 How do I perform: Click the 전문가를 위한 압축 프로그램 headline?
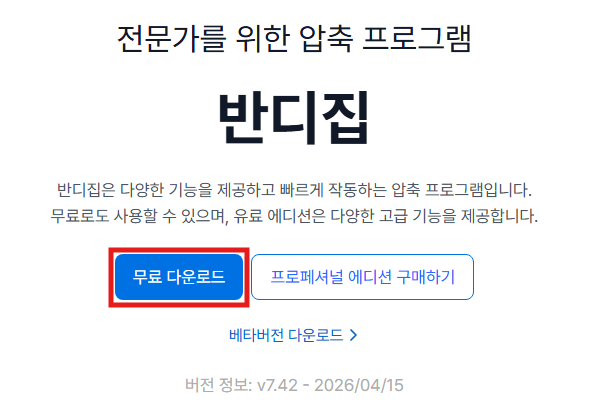pyautogui.click(x=294, y=38)
